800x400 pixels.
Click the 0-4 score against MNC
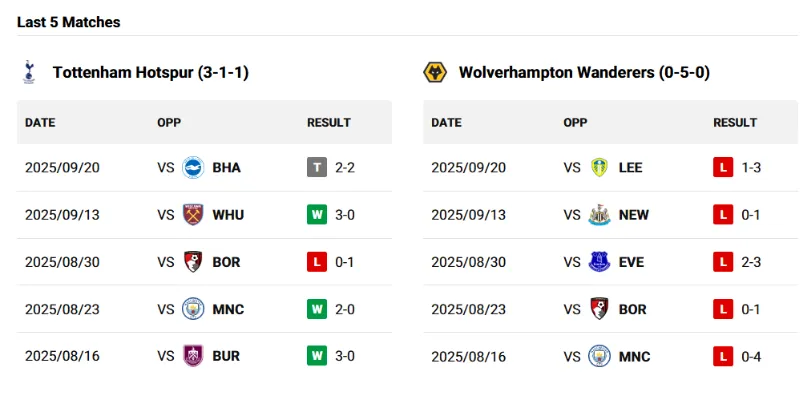[x=751, y=356]
